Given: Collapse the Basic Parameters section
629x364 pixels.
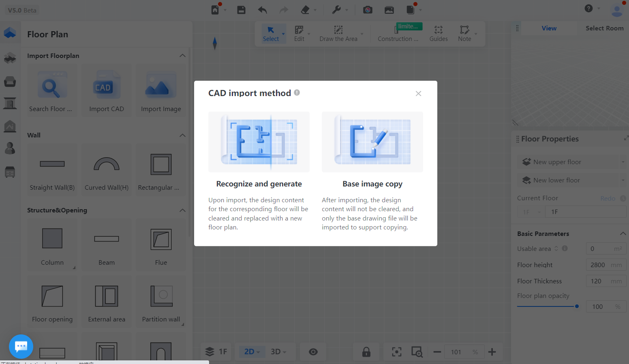Looking at the screenshot, I should point(623,233).
